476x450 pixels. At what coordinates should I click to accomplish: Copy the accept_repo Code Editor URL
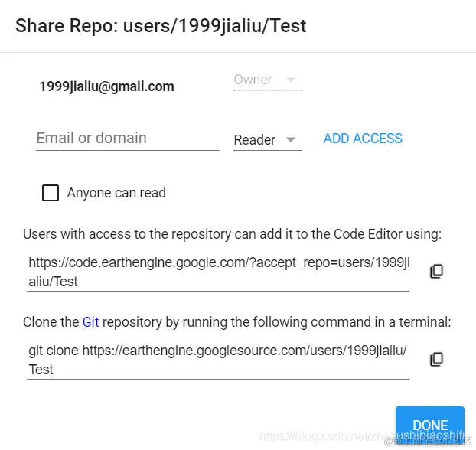click(436, 271)
